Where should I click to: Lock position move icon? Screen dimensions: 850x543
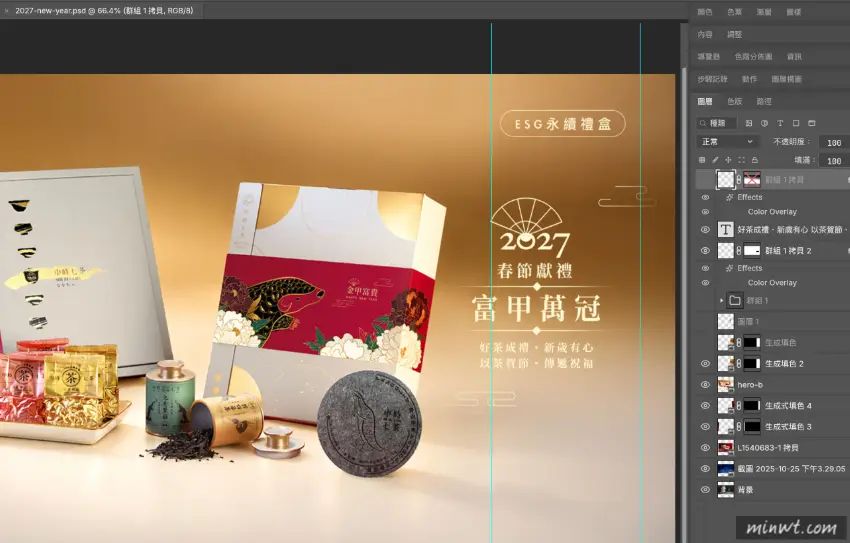pyautogui.click(x=728, y=160)
